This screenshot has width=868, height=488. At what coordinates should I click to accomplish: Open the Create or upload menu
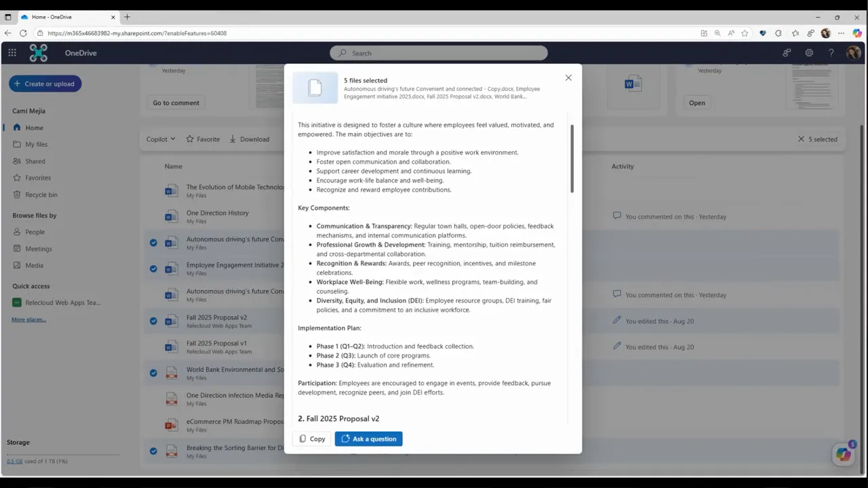tap(45, 84)
